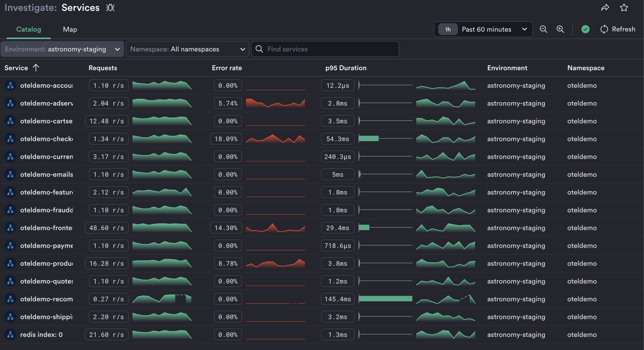Open the oteldemo-cartservice service link
The image size is (644, 350).
46,121
